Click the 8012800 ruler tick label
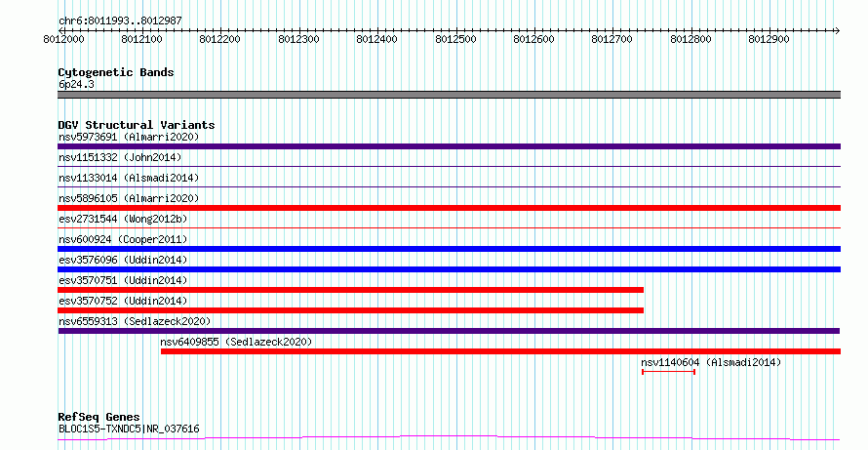Screen dimensions: 868x450 (x=690, y=40)
